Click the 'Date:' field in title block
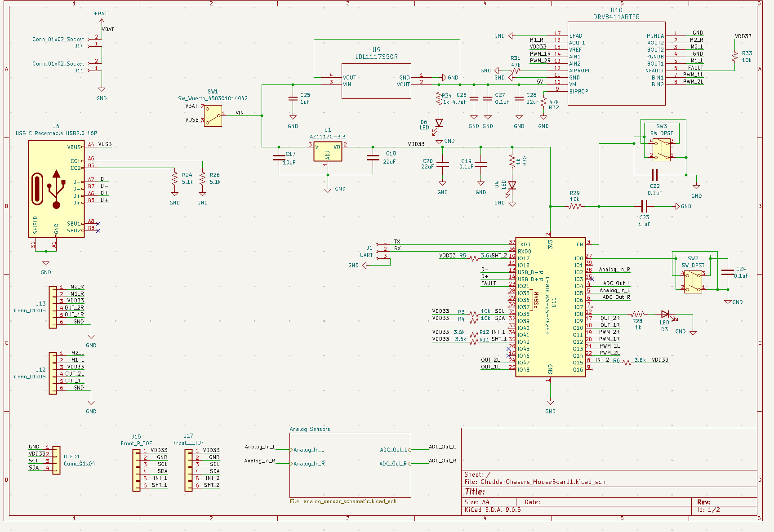The height and width of the screenshot is (532, 774). coord(532,502)
